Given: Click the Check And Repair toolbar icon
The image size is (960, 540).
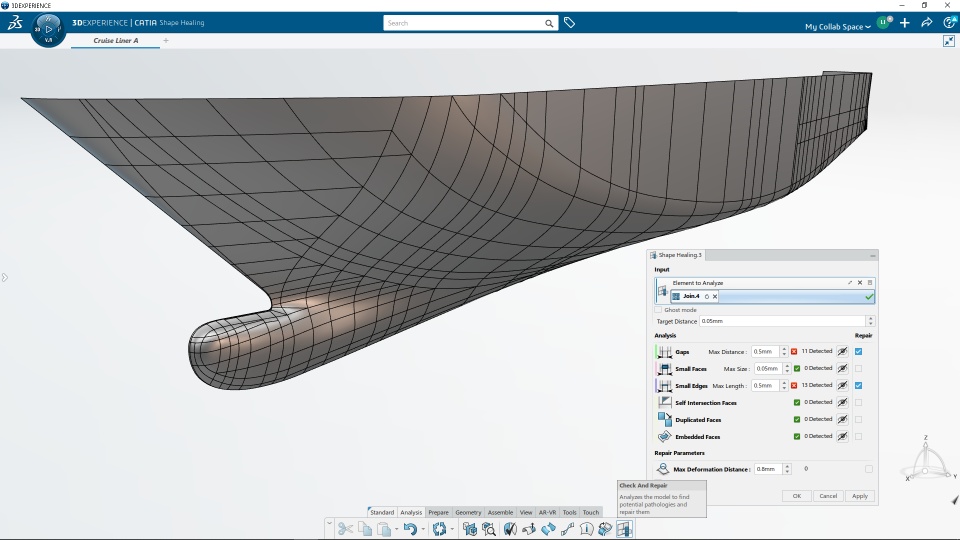Looking at the screenshot, I should (x=624, y=529).
